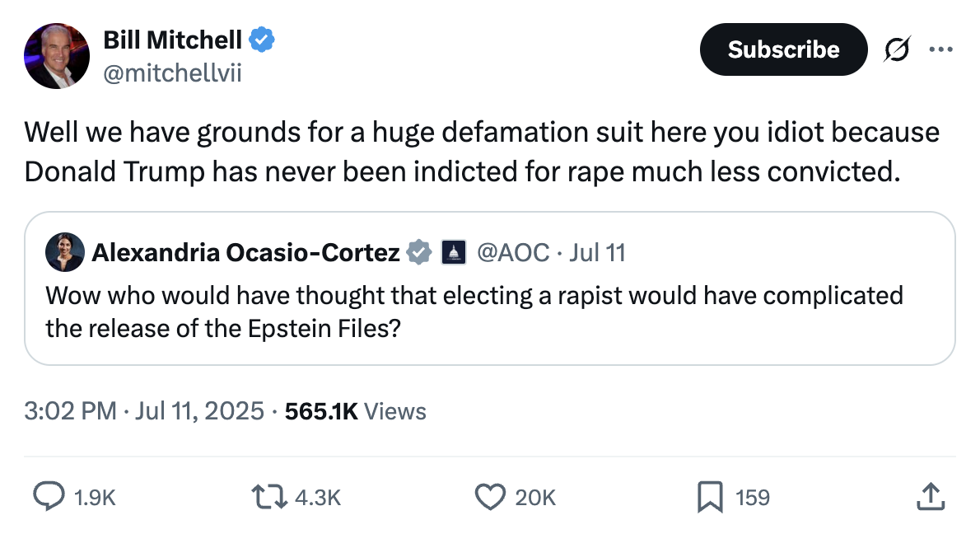Click the 3:02 PM Jul 11, 2025 timestamp
Viewport: 980px width, 534px height.
click(145, 410)
